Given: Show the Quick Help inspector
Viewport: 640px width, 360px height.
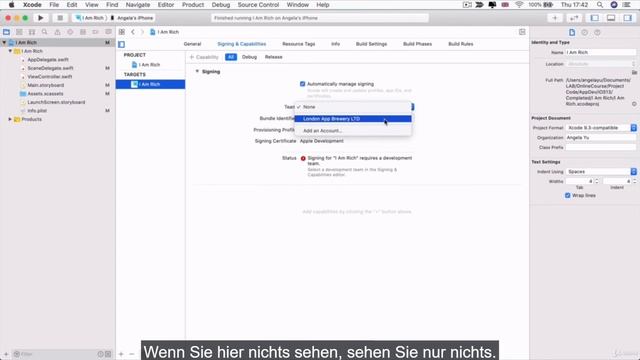Looking at the screenshot, I should [x=597, y=32].
